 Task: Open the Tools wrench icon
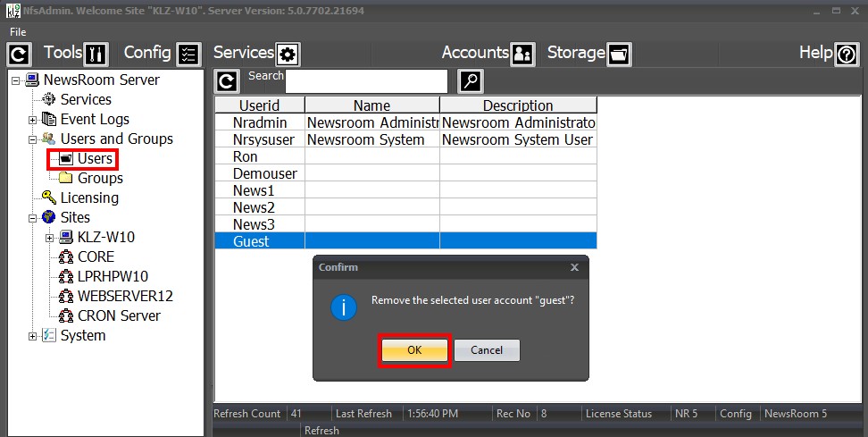(x=96, y=55)
